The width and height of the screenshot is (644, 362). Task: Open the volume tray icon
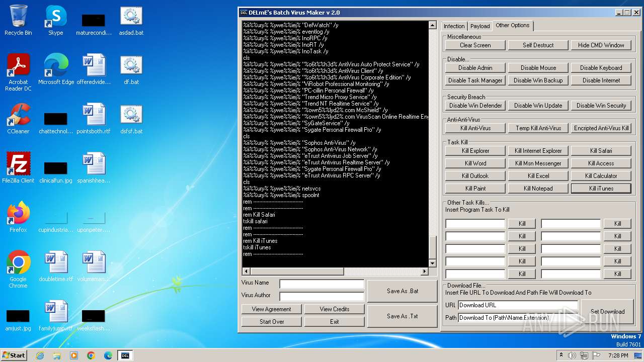pos(572,355)
